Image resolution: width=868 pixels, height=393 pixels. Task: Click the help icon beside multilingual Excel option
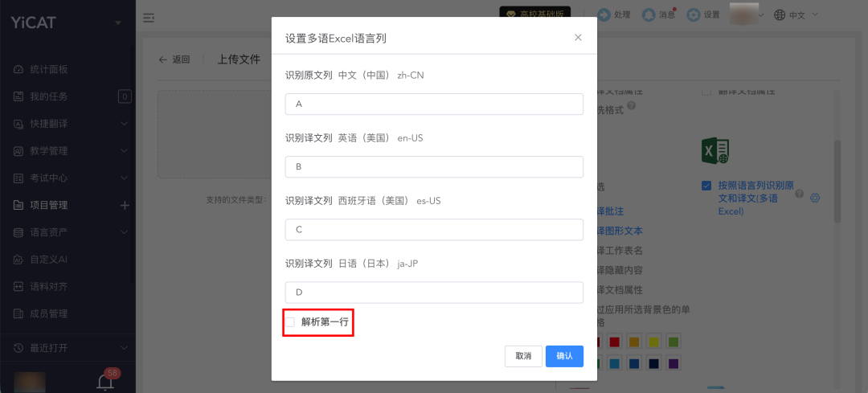(x=799, y=194)
